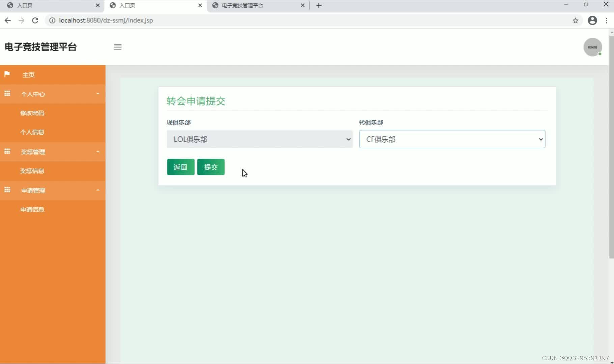Reload the page with refresh icon

[x=35, y=20]
